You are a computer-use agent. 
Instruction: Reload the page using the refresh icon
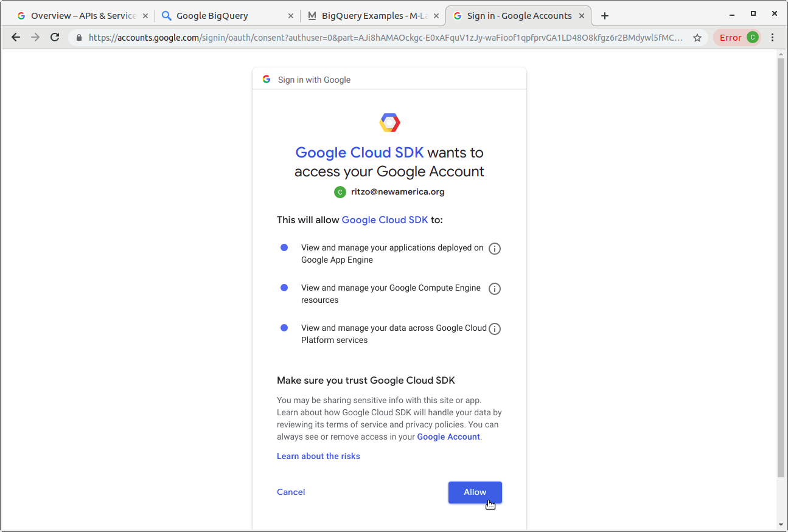54,37
